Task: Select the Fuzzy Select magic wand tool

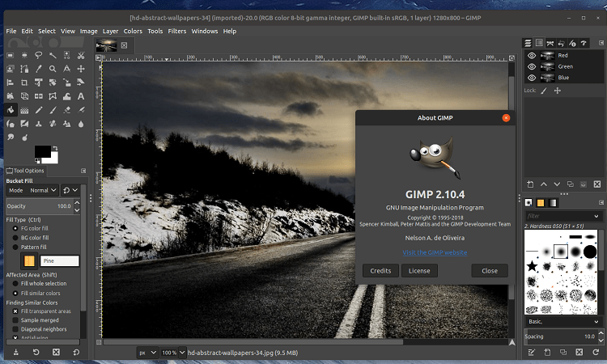Action: (x=53, y=55)
